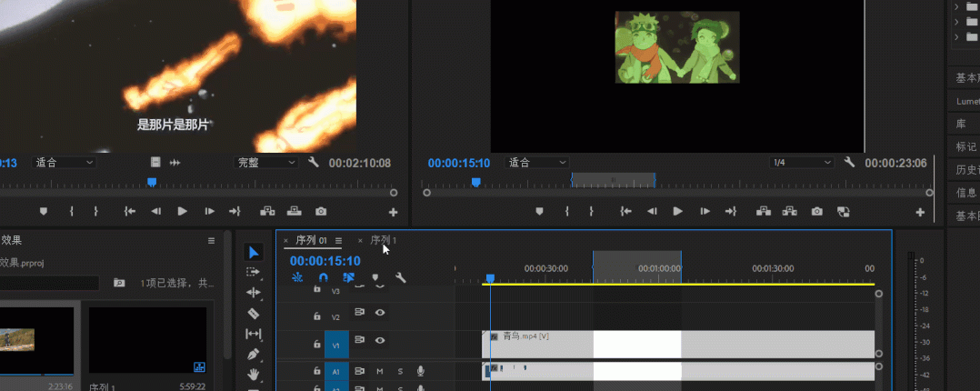
Task: Select the Hand tool
Action: click(253, 375)
